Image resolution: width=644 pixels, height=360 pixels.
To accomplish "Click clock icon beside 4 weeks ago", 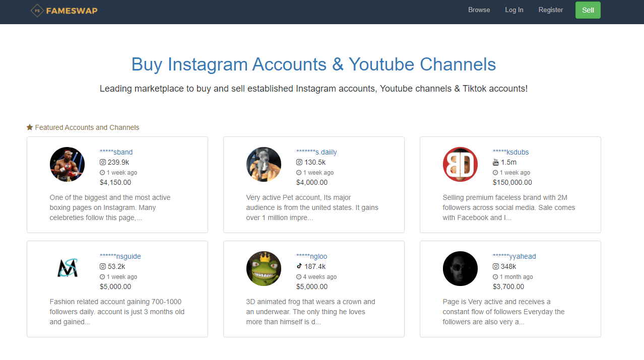I will pos(299,277).
